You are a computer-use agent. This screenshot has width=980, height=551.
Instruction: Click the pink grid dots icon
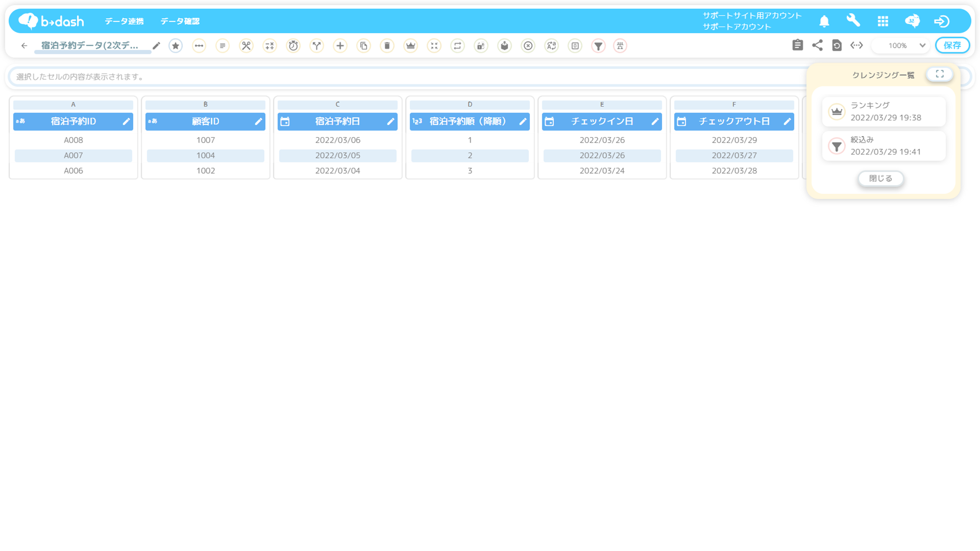click(x=620, y=46)
